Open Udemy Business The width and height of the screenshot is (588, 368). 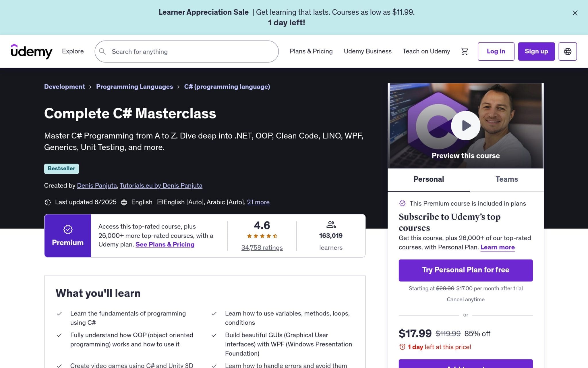367,51
